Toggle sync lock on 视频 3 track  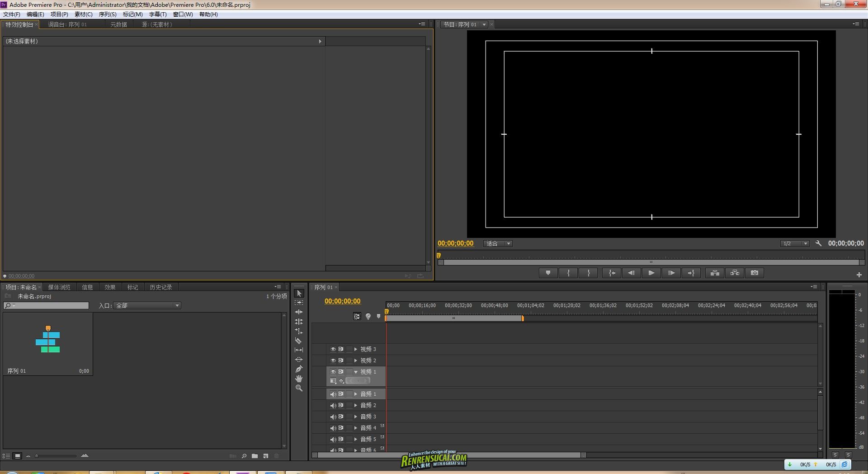click(x=341, y=349)
